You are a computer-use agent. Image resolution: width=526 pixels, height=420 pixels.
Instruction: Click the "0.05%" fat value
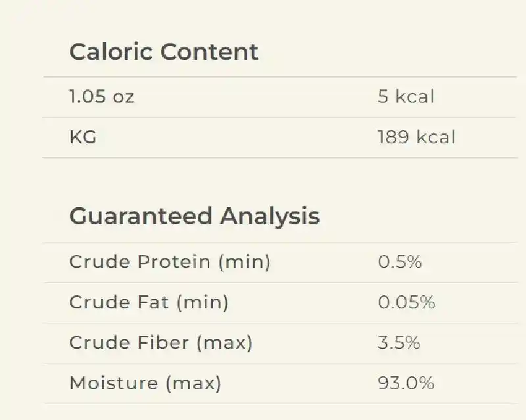[406, 302]
